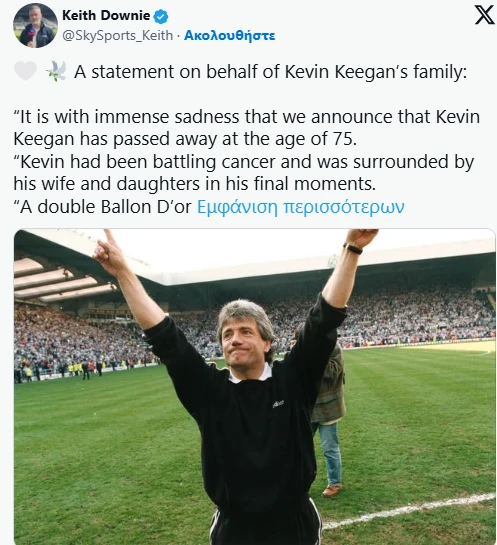Click the white heart emoji
This screenshot has width=497, height=545.
[x=25, y=71]
